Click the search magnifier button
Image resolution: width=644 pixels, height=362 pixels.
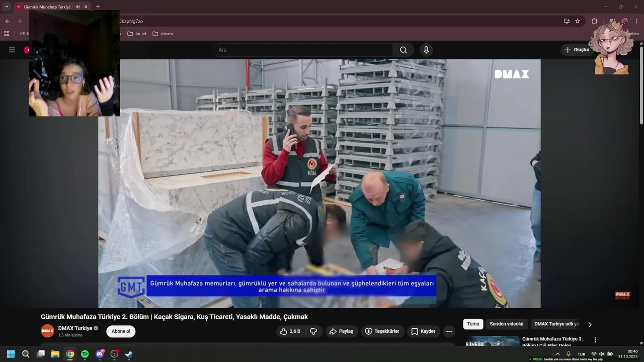pos(404,50)
